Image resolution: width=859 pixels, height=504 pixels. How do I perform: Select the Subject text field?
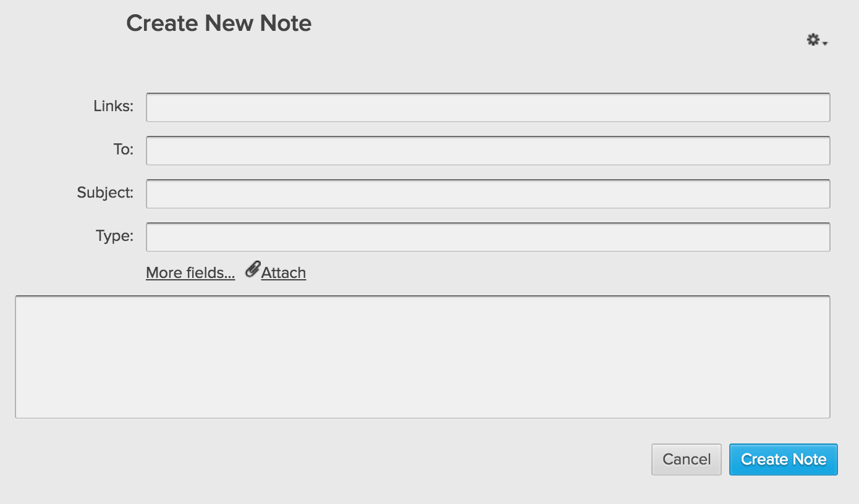pos(488,194)
